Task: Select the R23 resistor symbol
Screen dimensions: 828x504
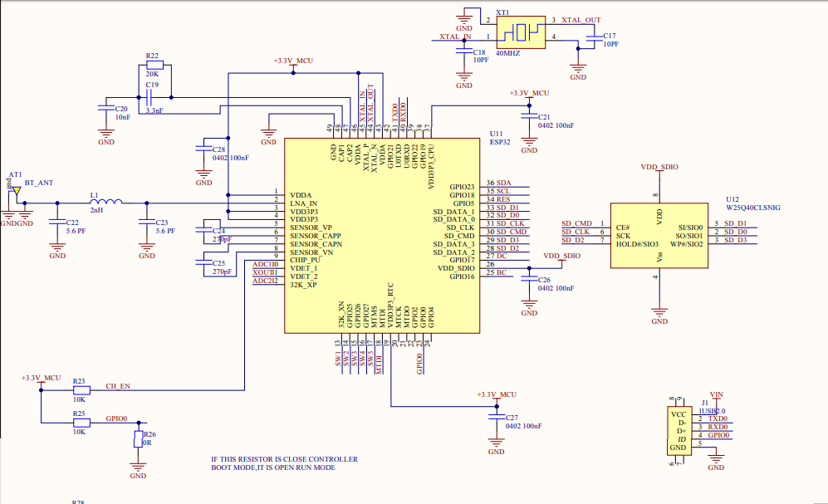Action: coord(81,390)
